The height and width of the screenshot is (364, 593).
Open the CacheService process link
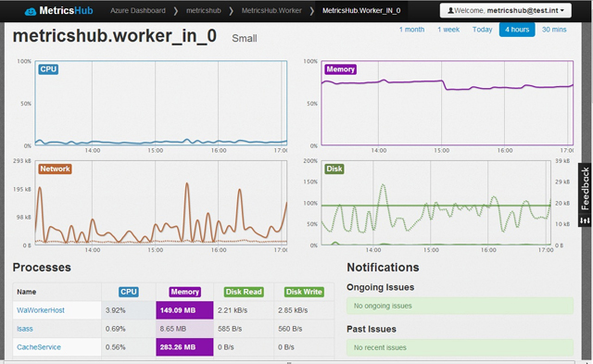pyautogui.click(x=39, y=347)
